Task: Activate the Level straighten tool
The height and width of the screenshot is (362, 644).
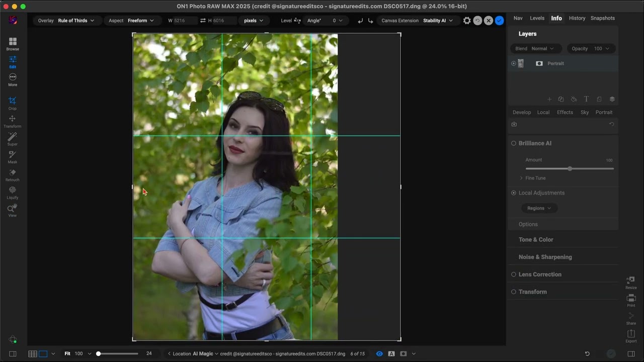Action: coord(297,21)
